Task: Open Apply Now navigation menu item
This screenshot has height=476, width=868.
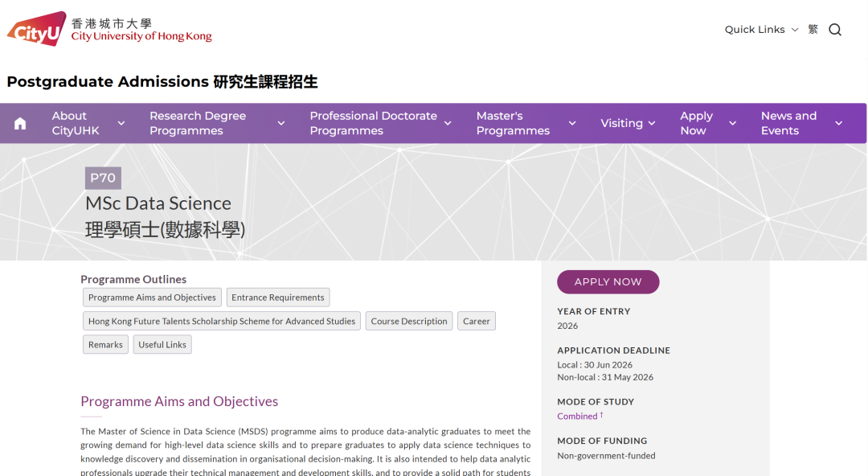Action: tap(696, 123)
